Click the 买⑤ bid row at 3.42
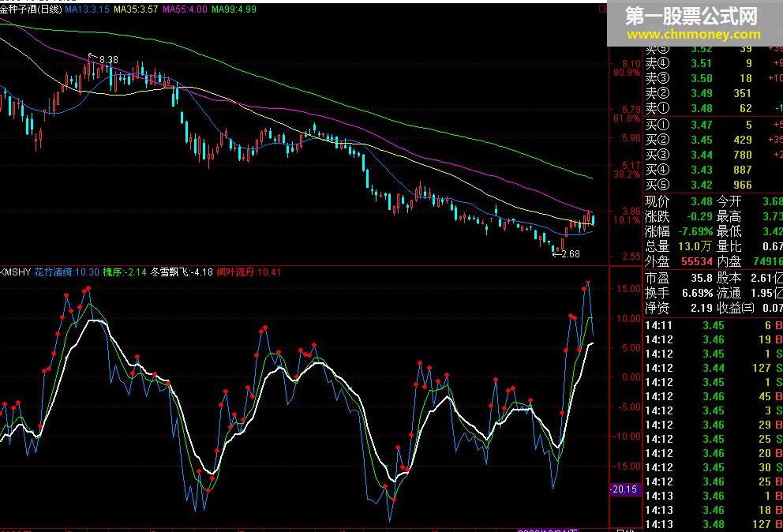Image resolution: width=783 pixels, height=532 pixels. click(x=713, y=185)
